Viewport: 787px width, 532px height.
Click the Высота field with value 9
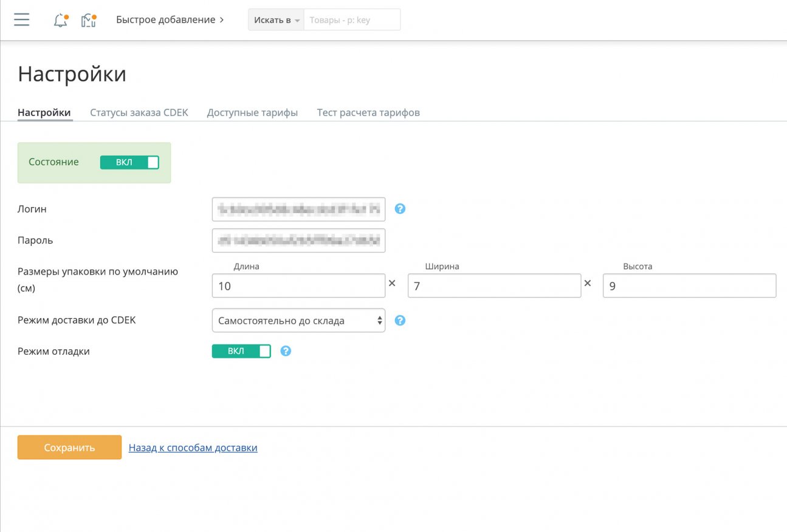pyautogui.click(x=689, y=286)
